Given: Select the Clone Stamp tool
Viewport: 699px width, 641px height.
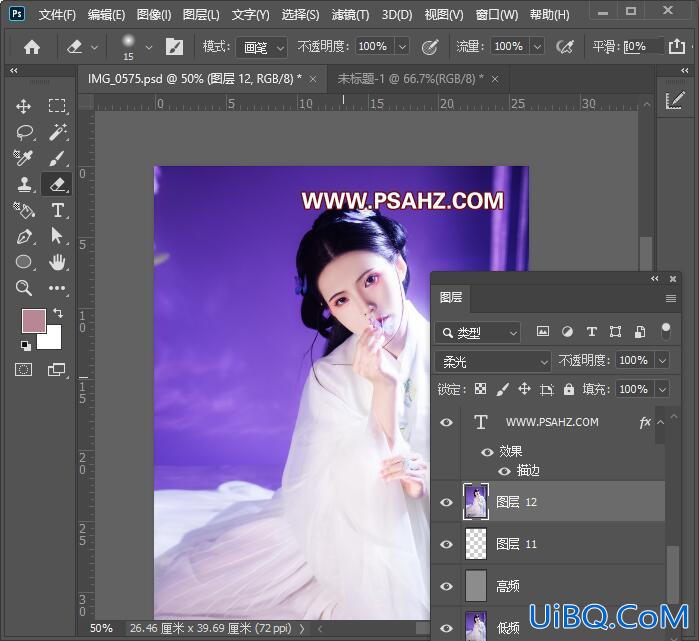Looking at the screenshot, I should point(24,184).
